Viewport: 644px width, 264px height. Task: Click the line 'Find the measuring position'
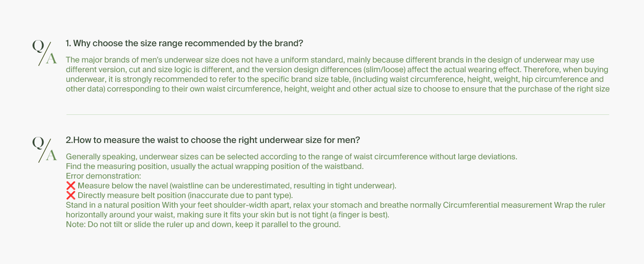tap(215, 166)
